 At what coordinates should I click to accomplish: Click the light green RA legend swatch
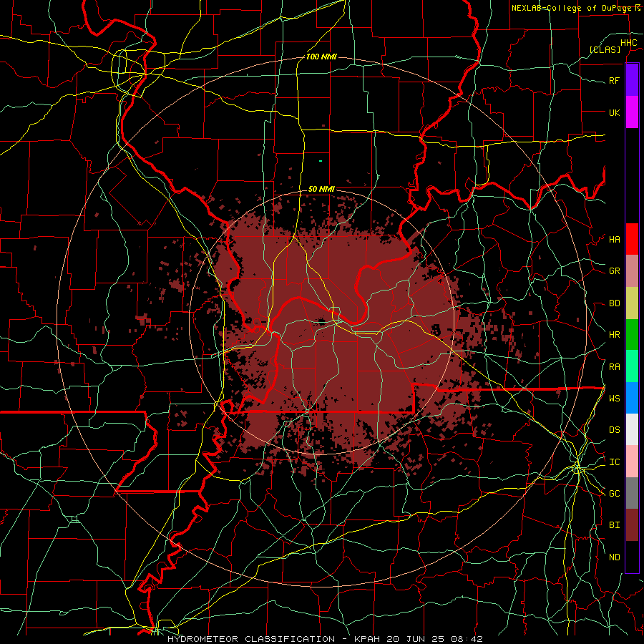click(632, 366)
